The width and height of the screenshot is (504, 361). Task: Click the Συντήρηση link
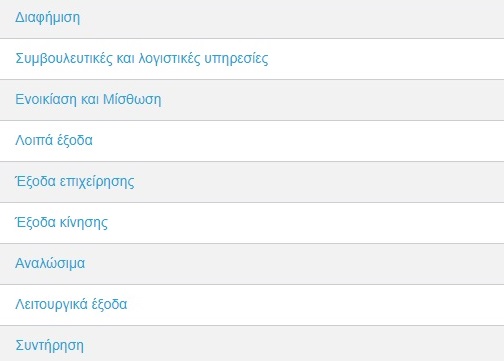[49, 346]
